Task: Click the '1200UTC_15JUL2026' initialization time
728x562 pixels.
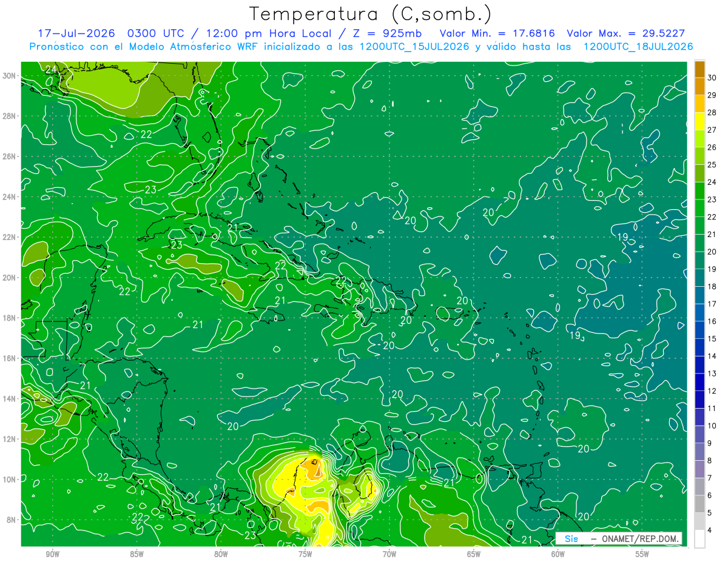Action: 414,47
